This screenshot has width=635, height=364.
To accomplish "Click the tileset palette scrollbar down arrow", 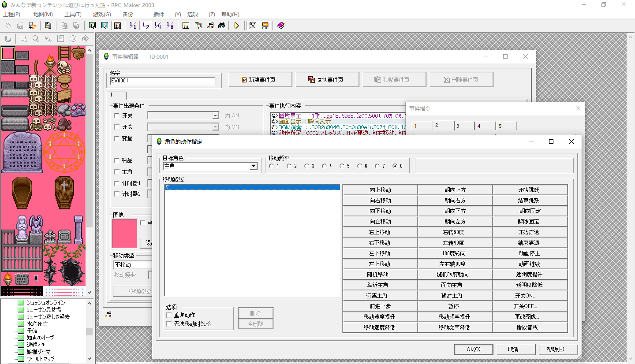I will (x=90, y=292).
